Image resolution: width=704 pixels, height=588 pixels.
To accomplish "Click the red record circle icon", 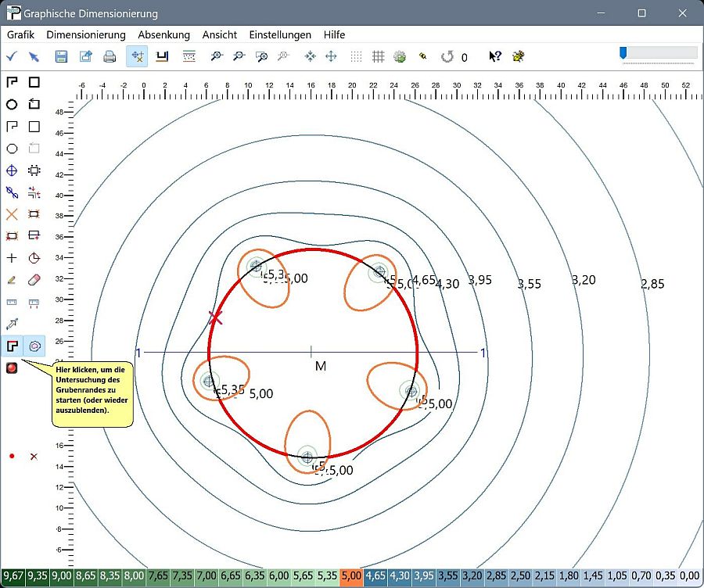I will 12,367.
